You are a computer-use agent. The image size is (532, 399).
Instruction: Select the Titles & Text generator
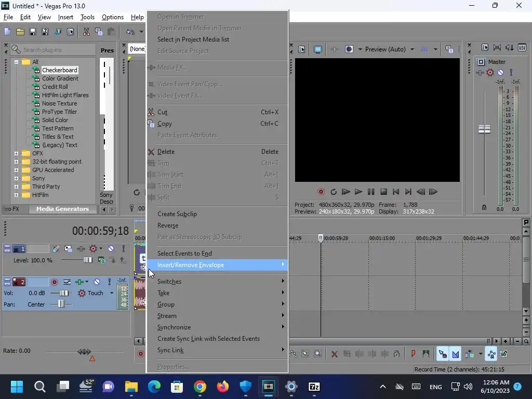tap(57, 137)
